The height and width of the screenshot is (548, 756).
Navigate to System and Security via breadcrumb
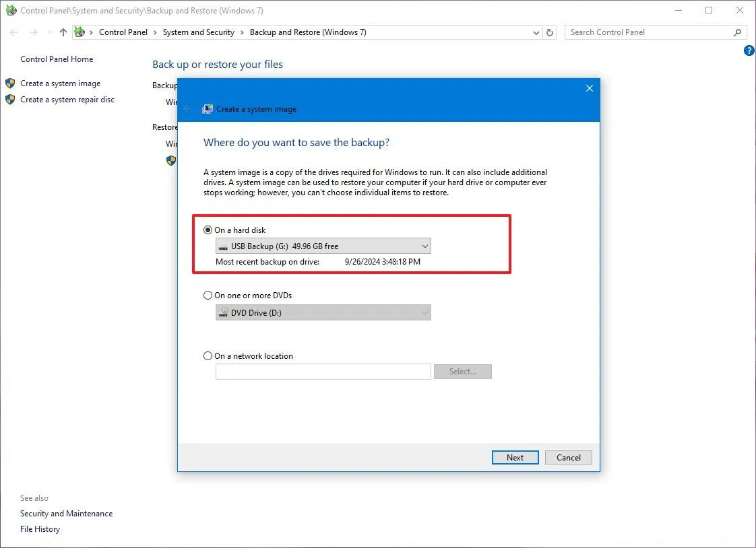tap(198, 32)
